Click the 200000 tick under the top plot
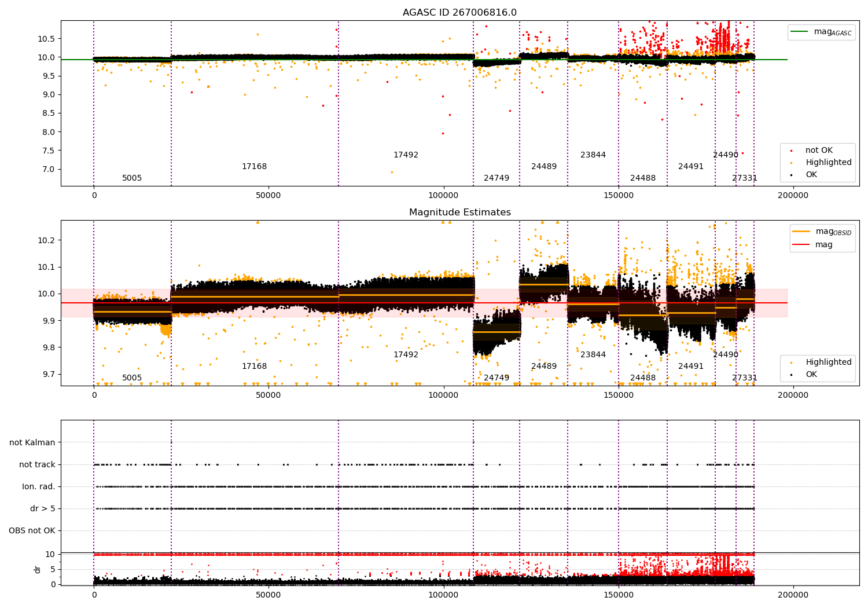Screen dimensions: 868x608 793,196
